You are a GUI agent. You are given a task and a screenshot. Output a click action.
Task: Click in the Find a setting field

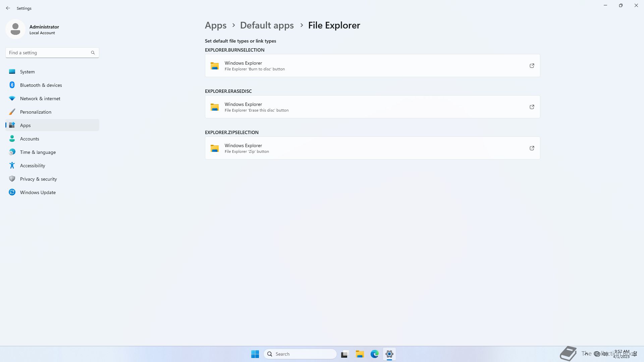pyautogui.click(x=52, y=53)
